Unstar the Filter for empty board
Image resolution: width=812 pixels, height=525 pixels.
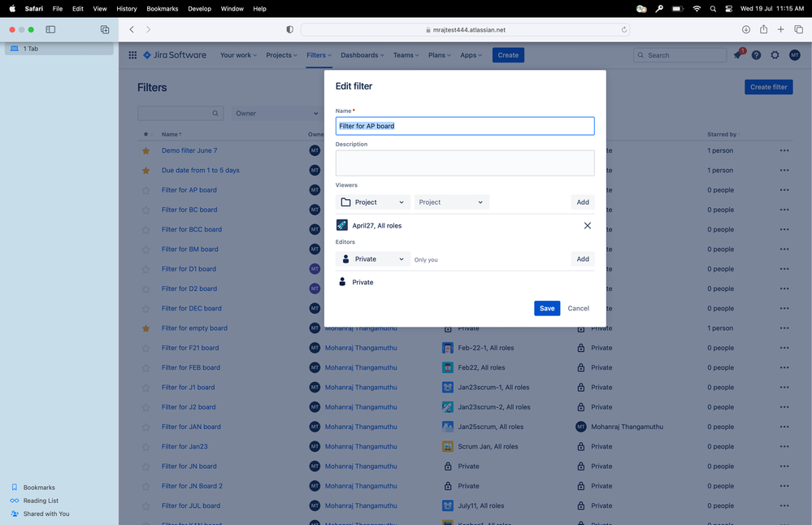click(145, 328)
